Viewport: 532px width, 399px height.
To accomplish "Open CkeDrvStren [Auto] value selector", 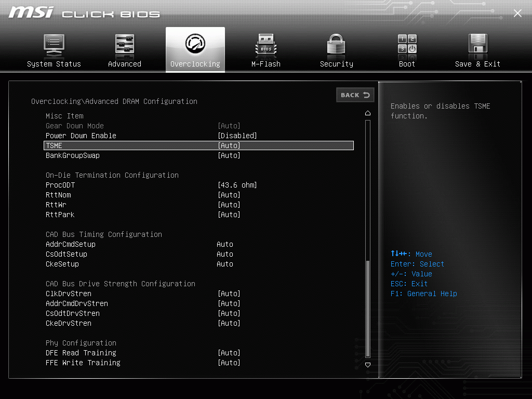I will click(x=229, y=323).
